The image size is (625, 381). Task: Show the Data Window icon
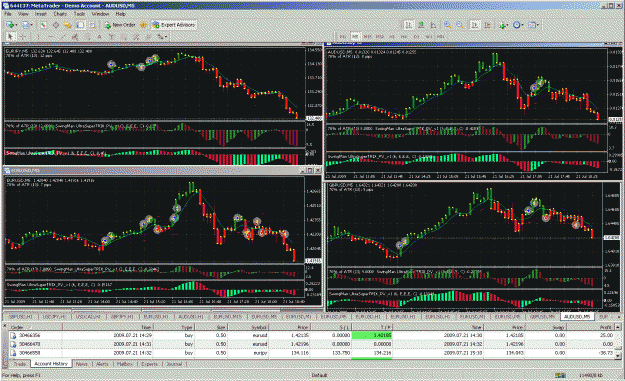point(56,25)
